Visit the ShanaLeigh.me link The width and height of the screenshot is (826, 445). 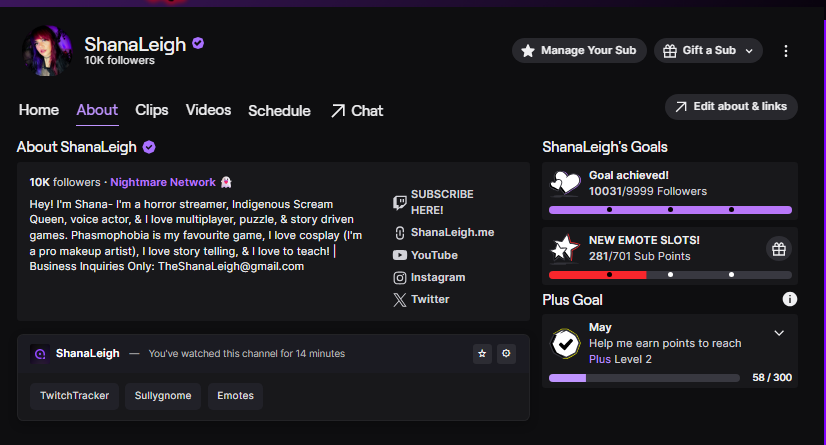click(x=453, y=232)
